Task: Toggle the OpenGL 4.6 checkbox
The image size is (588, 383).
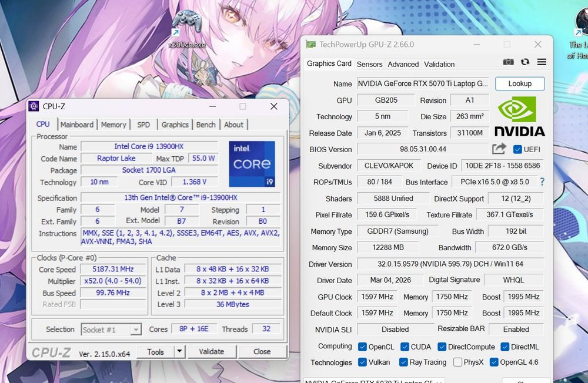Action: (494, 362)
